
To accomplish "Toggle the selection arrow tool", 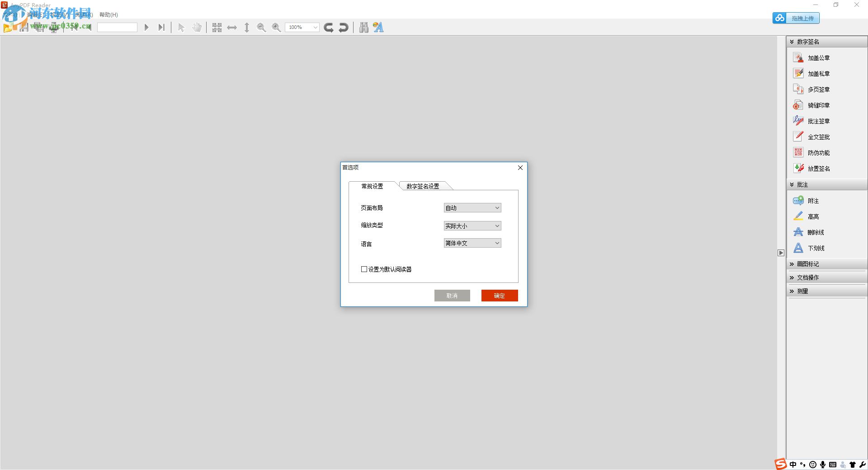I will [180, 27].
